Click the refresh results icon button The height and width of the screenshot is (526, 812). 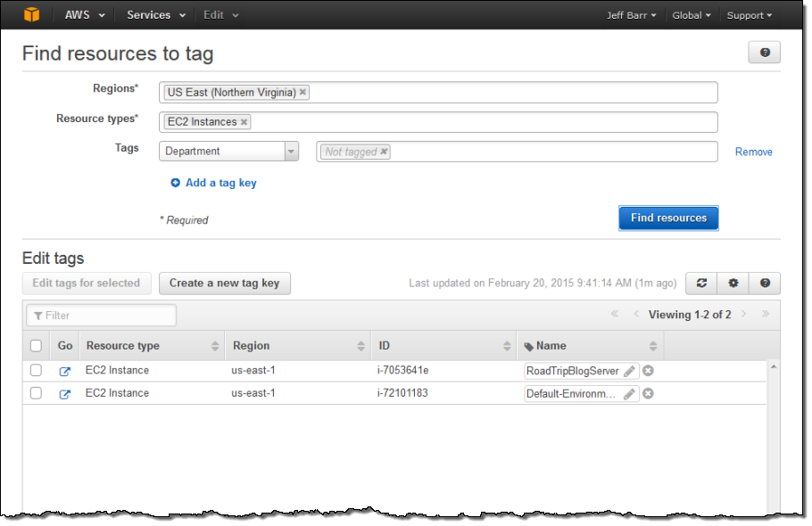pos(701,284)
